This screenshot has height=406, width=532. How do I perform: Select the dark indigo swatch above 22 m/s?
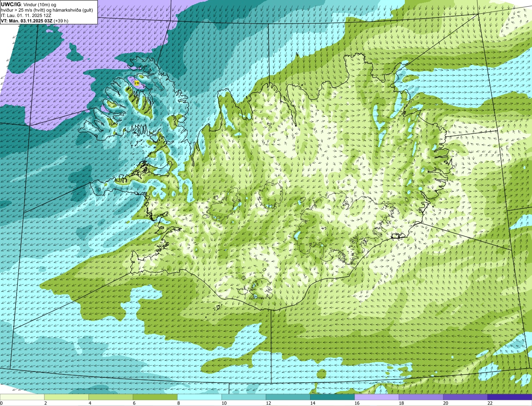pos(510,397)
